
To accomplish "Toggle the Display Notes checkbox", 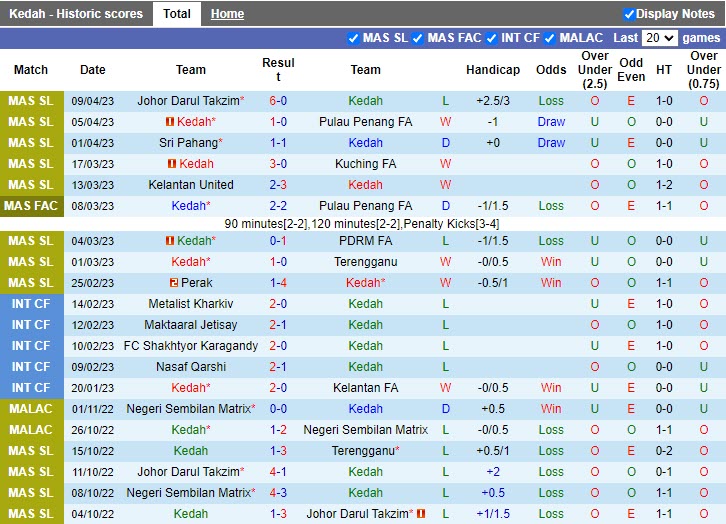I will click(x=629, y=14).
